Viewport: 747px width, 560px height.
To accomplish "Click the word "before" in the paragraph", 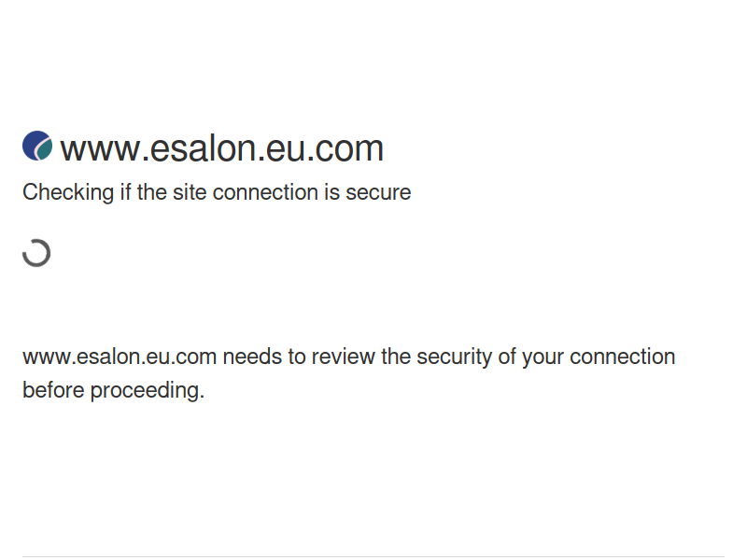I will (53, 391).
